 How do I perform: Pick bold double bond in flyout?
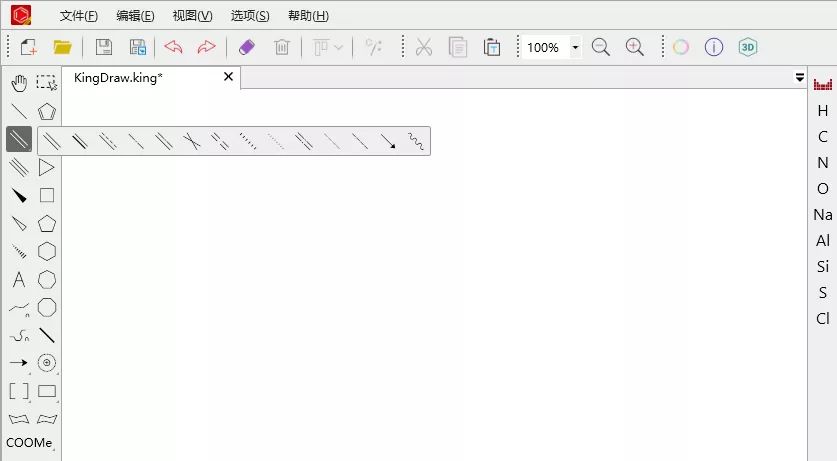(x=80, y=141)
